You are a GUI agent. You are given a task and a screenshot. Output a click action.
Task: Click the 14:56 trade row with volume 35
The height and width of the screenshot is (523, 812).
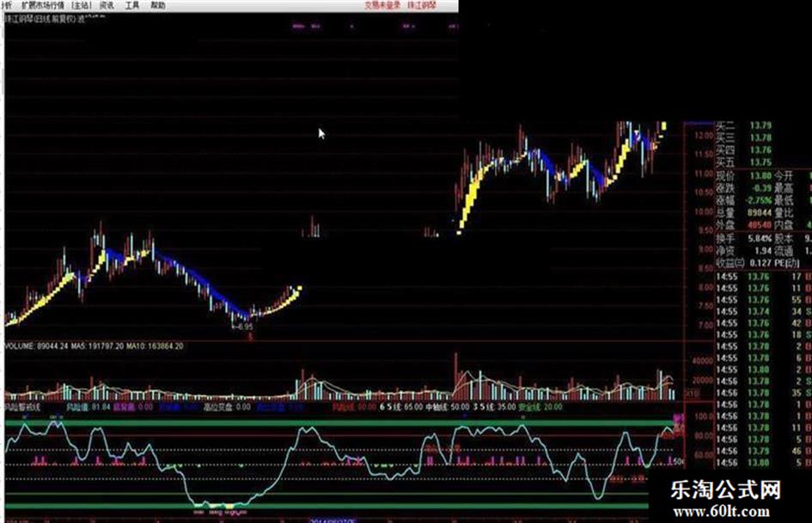pyautogui.click(x=763, y=393)
